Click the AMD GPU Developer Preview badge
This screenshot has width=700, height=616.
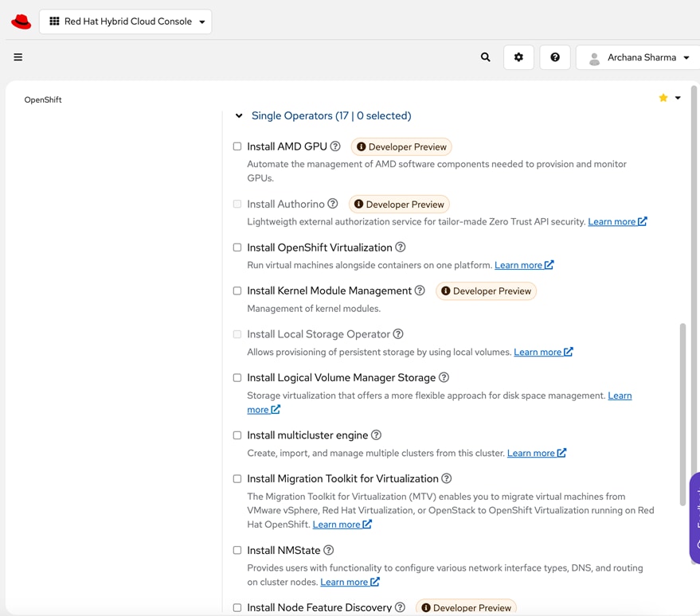point(401,146)
